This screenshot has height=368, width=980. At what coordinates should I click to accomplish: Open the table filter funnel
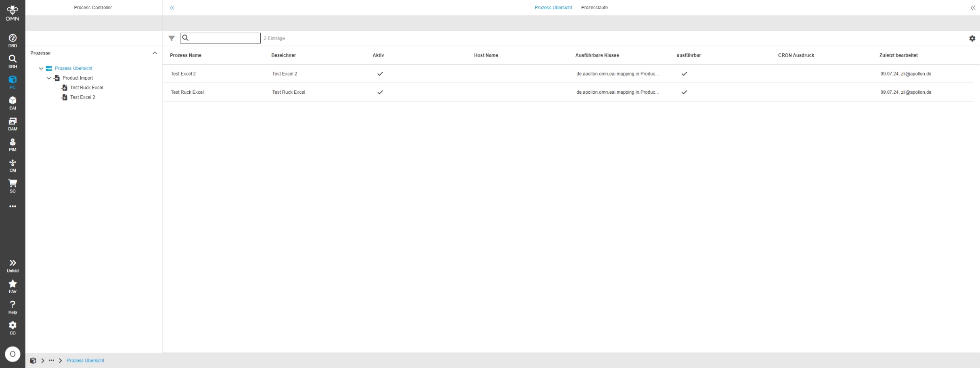[x=172, y=38]
